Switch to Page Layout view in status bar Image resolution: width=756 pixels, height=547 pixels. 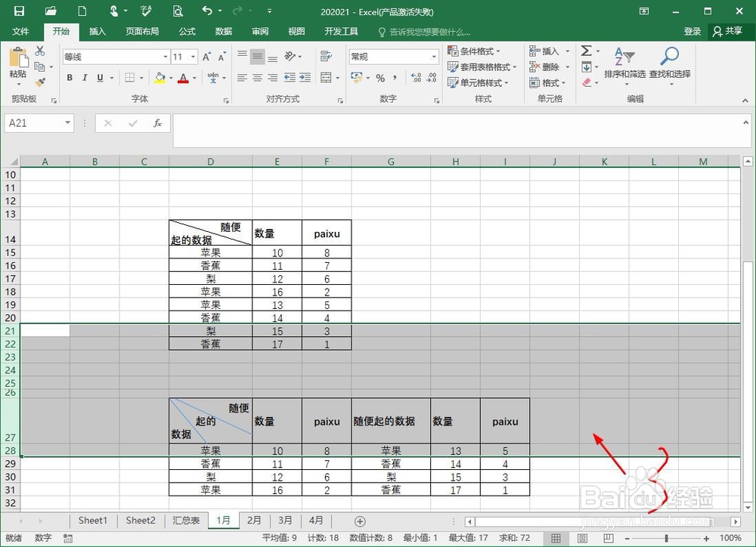coord(582,538)
